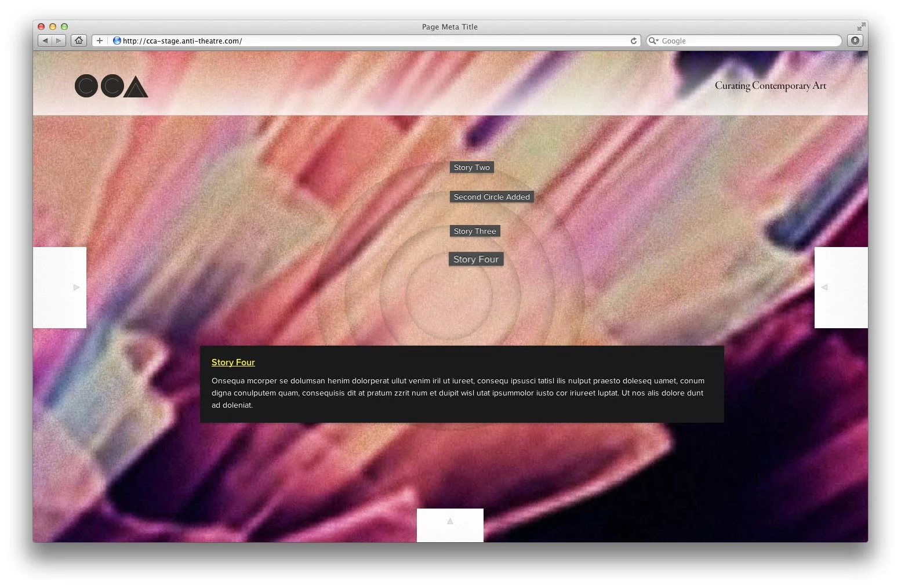Open the yellow Story Four heading link

[x=233, y=362]
